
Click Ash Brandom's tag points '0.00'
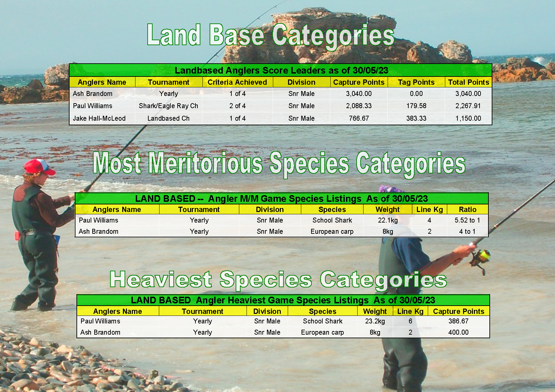point(416,94)
